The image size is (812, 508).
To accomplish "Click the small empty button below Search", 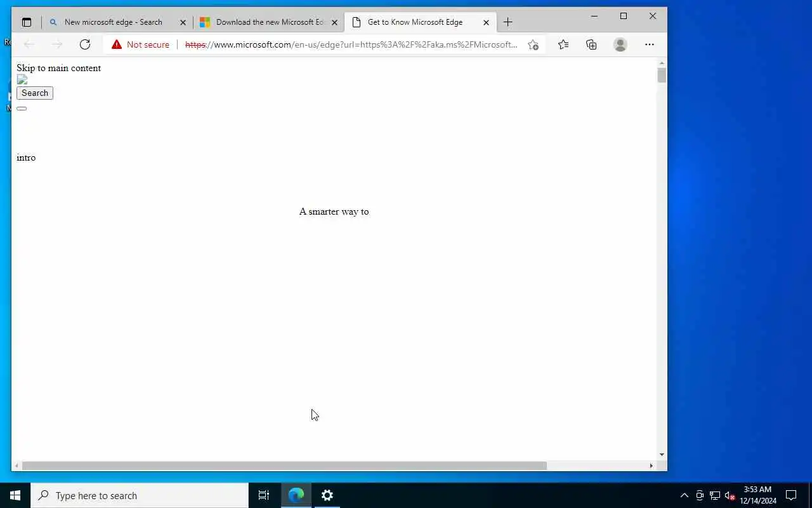I will [x=22, y=109].
